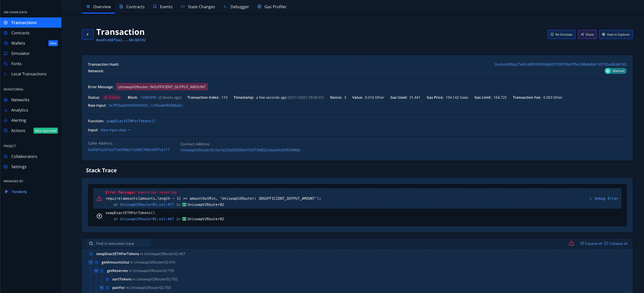The image size is (644, 293).
Task: Click the Share button
Action: pyautogui.click(x=587, y=35)
